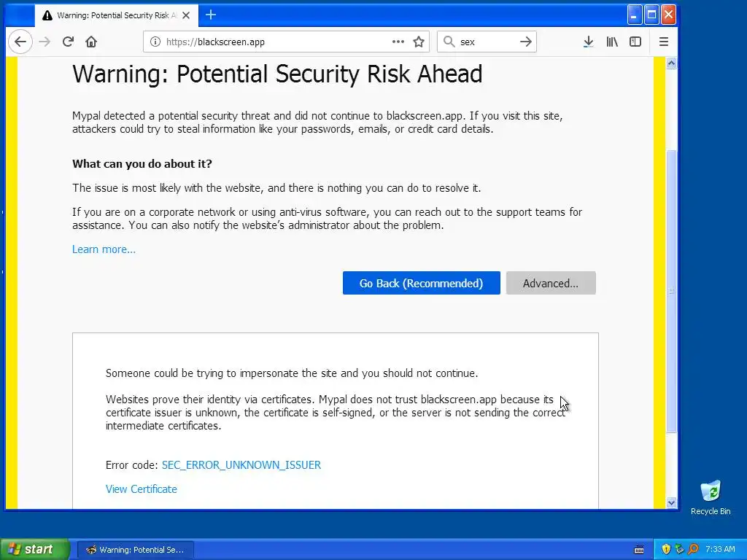This screenshot has height=560, width=747.
Task: Click the search field containing sex
Action: point(487,42)
